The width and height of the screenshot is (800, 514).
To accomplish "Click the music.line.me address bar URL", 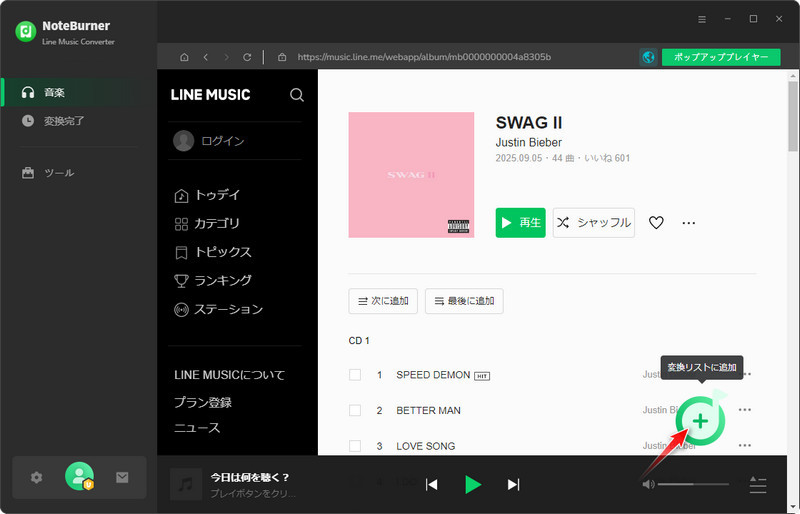I will pyautogui.click(x=424, y=57).
